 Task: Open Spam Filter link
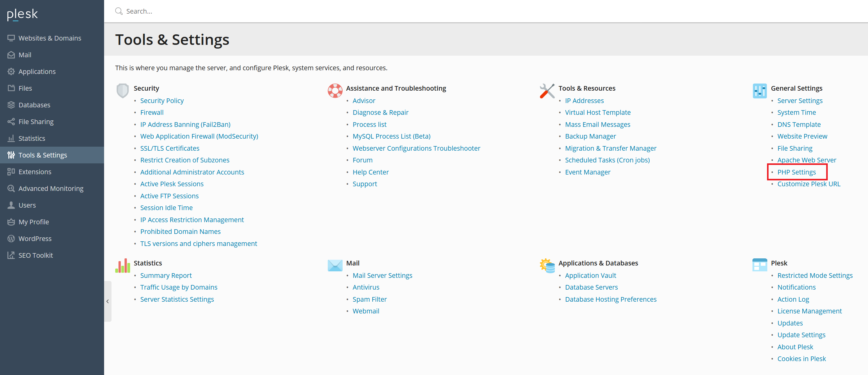(370, 299)
